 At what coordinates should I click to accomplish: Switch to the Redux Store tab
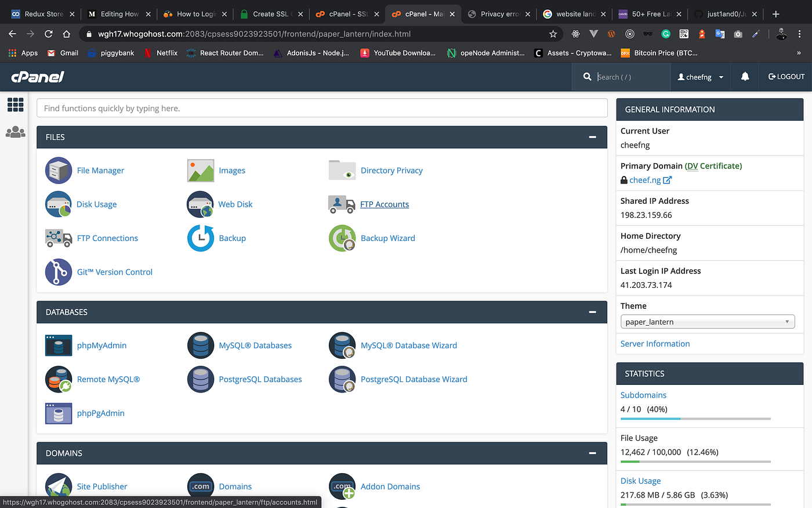(42, 14)
